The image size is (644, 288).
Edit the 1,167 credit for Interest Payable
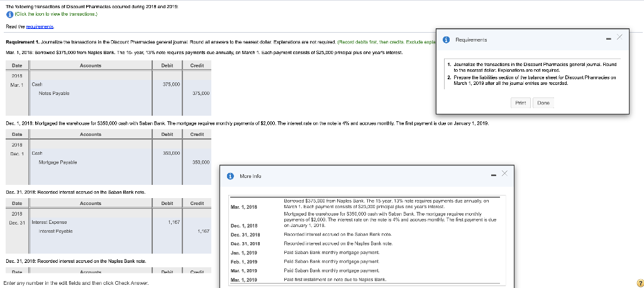(x=197, y=231)
